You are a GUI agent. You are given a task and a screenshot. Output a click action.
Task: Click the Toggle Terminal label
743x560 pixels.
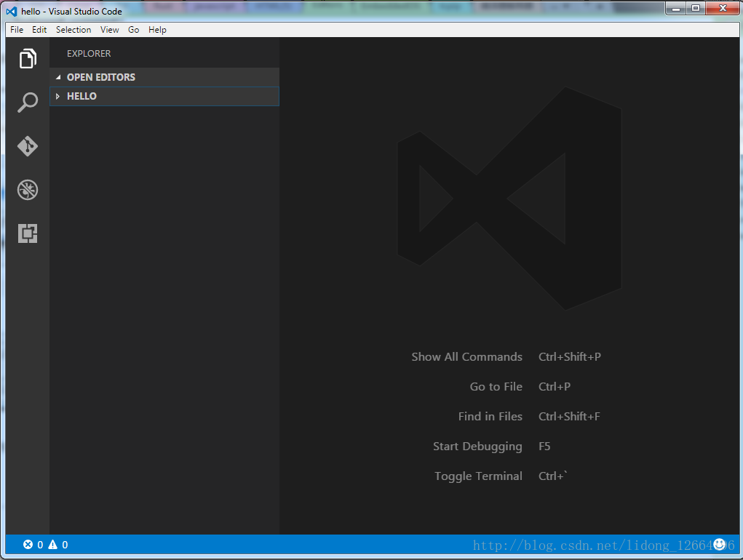point(479,476)
